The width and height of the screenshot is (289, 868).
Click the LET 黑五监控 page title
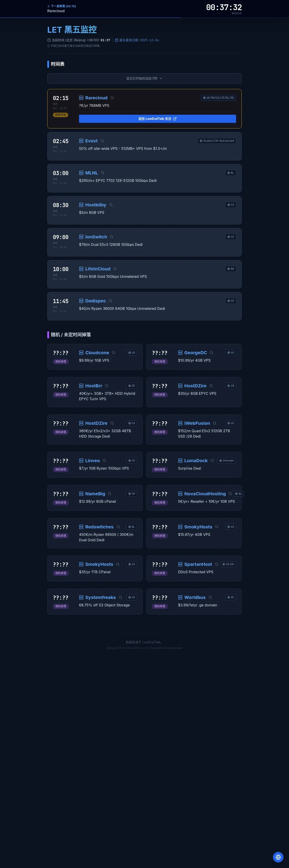point(72,30)
